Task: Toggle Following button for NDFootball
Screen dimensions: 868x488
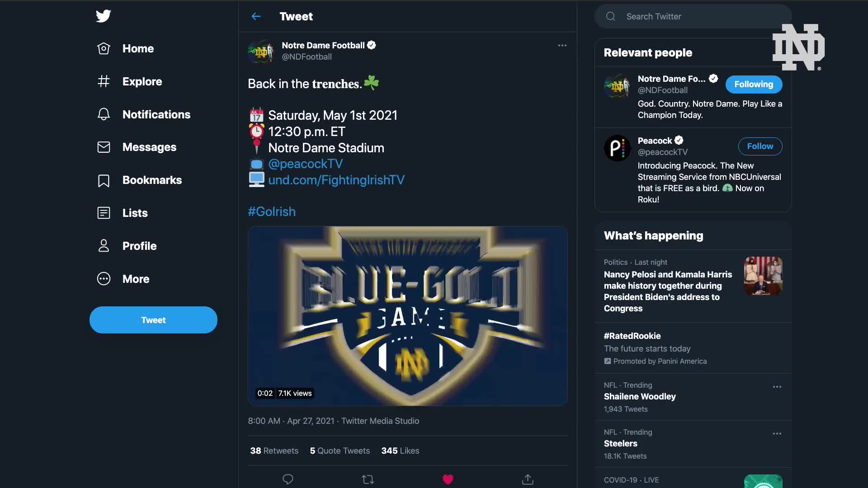Action: [754, 84]
